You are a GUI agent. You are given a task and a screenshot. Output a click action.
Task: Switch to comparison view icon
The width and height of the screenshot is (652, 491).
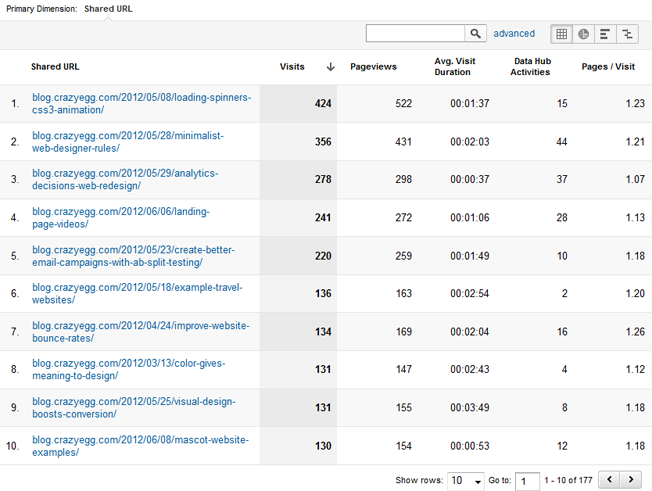[x=627, y=34]
